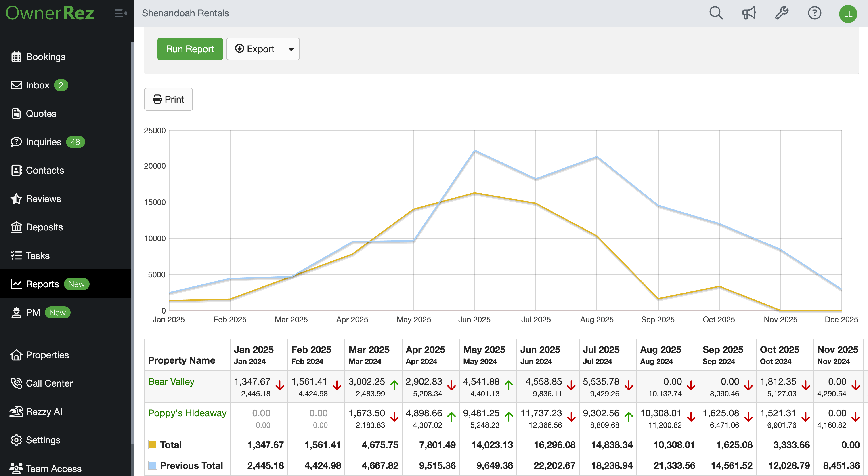Click Total row value 16,296.08
Screen dimensions: 868x476
(x=555, y=445)
